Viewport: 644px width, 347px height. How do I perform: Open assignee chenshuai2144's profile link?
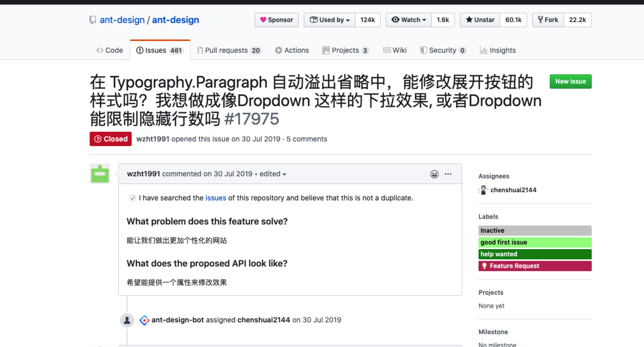coord(514,190)
